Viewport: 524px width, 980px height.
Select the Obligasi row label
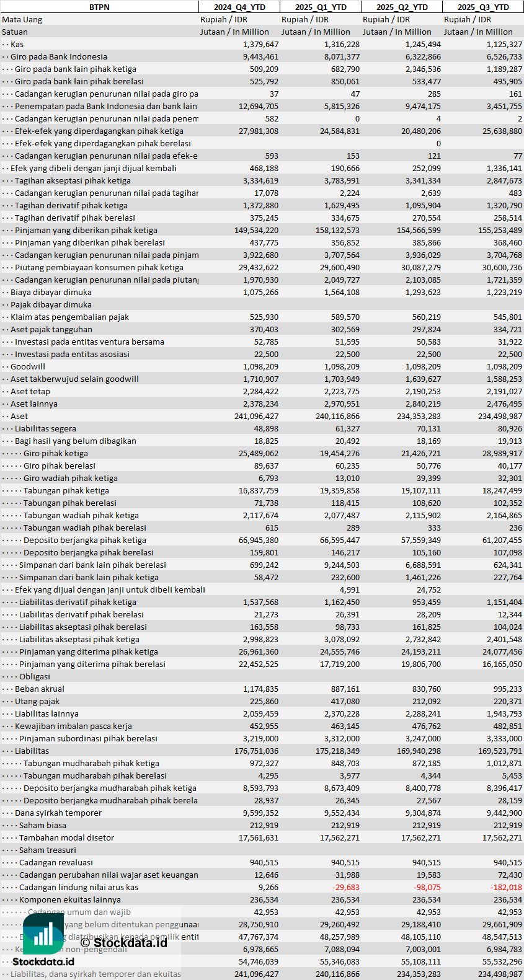[x=35, y=676]
